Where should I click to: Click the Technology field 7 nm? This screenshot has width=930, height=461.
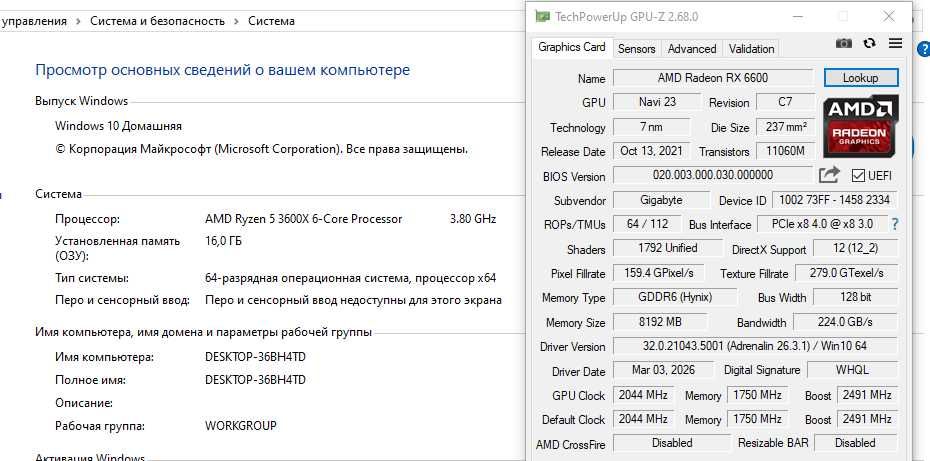[651, 127]
